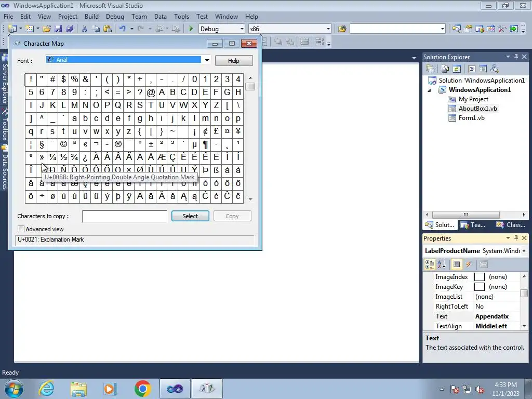Click the Copy toolbar icon
The width and height of the screenshot is (532, 399).
pyautogui.click(x=96, y=29)
